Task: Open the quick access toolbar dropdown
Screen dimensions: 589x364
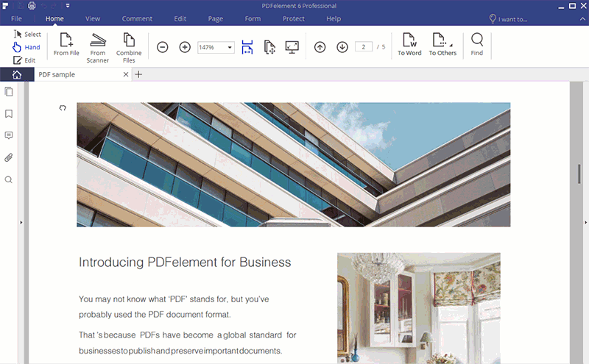Action: click(x=68, y=6)
